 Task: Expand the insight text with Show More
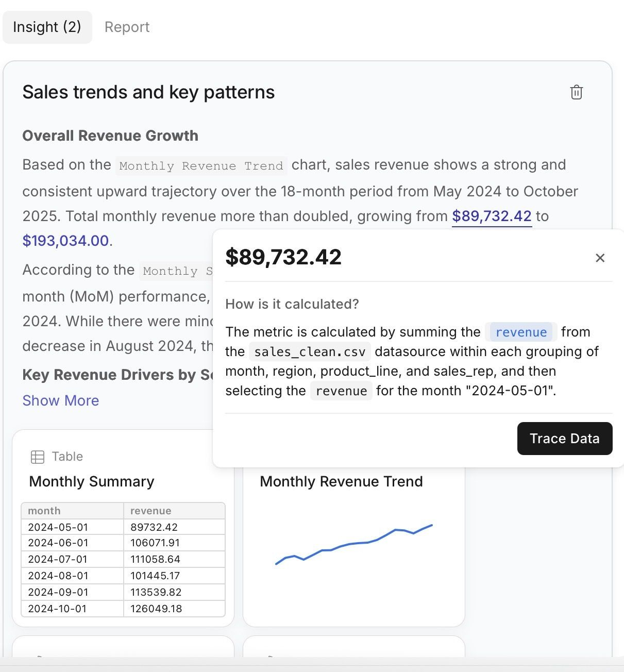[x=61, y=400]
